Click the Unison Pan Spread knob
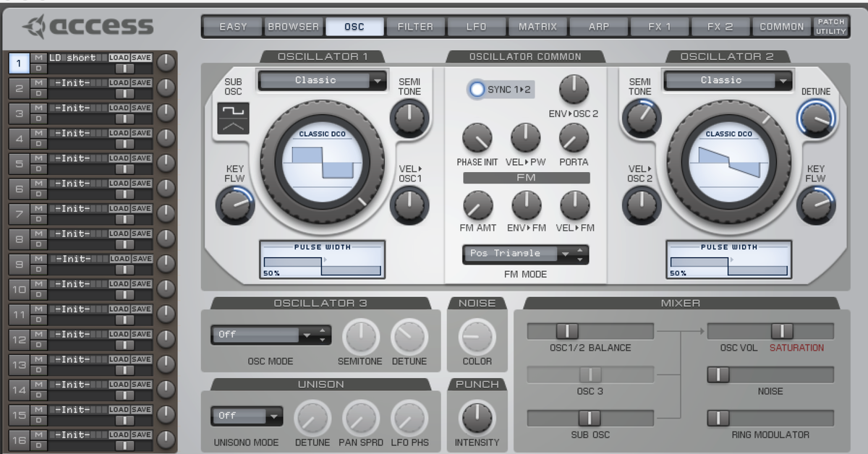 click(360, 418)
